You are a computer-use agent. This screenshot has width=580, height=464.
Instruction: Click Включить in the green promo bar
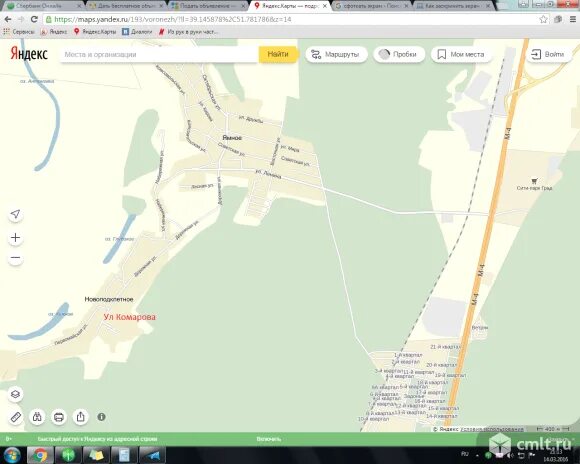[x=269, y=439]
